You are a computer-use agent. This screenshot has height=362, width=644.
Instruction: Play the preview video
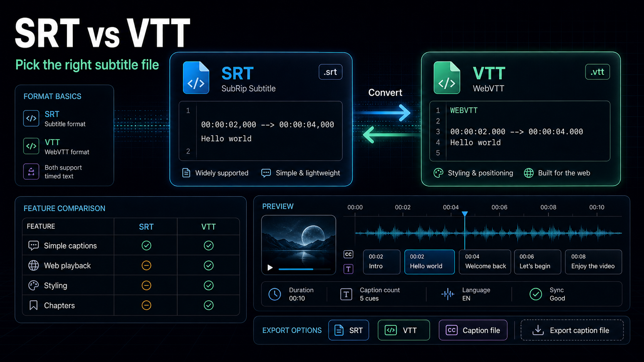click(x=270, y=268)
